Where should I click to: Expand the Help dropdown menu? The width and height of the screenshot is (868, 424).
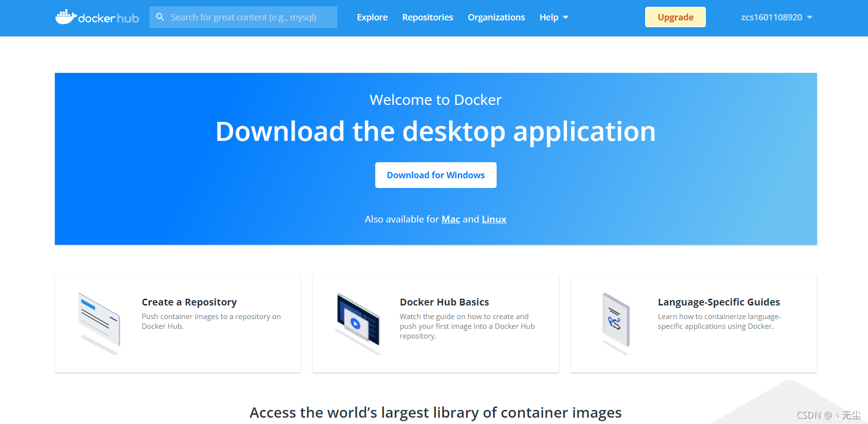(x=554, y=17)
